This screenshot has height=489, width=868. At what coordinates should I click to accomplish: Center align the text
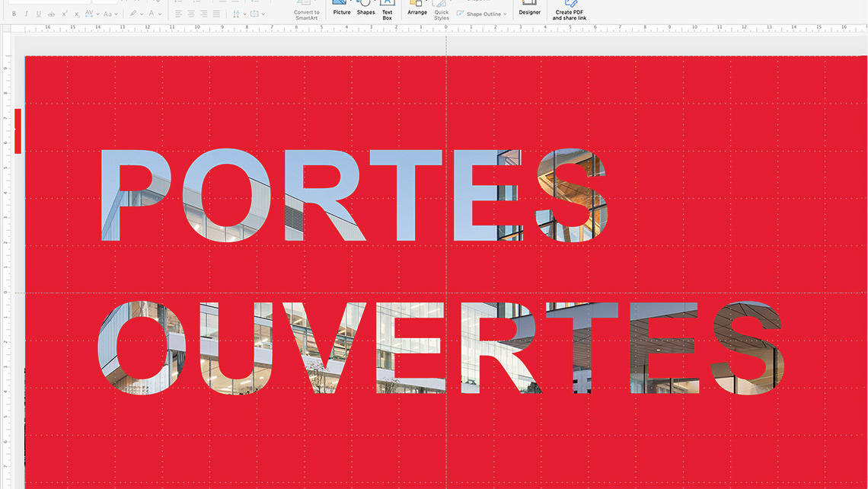191,14
